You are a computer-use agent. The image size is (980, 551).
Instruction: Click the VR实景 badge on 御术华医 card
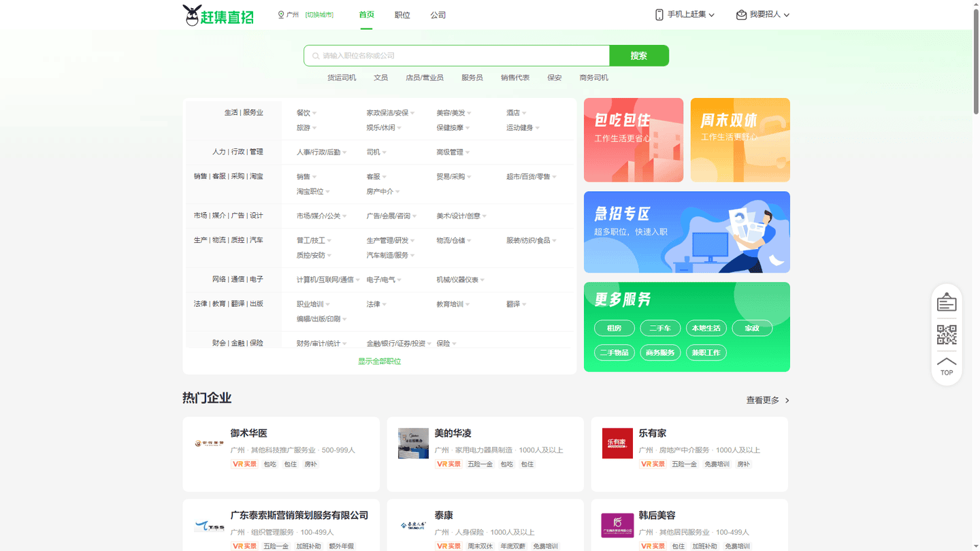244,464
